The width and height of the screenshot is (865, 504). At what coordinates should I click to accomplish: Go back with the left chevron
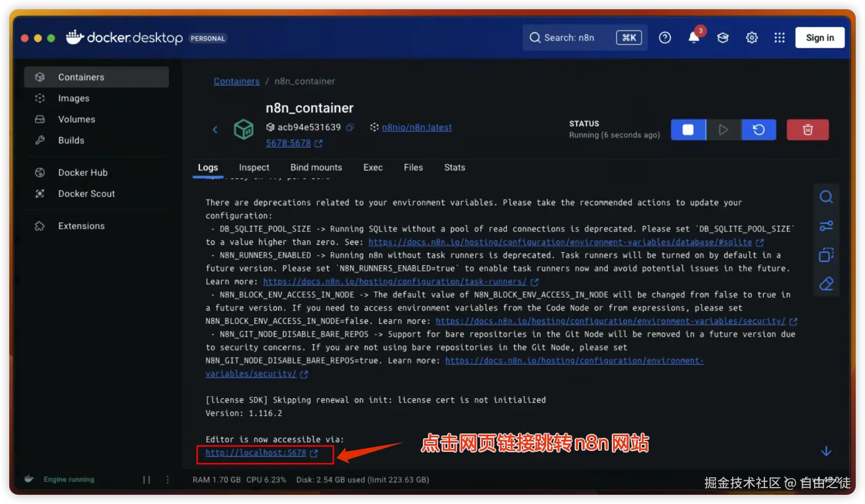point(215,129)
